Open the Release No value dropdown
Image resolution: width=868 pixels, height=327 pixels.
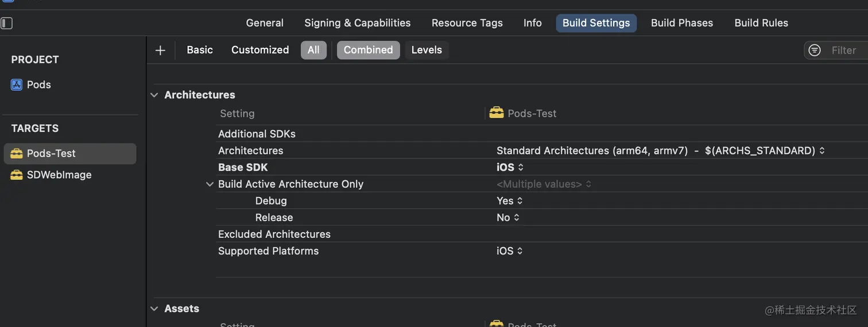[508, 217]
